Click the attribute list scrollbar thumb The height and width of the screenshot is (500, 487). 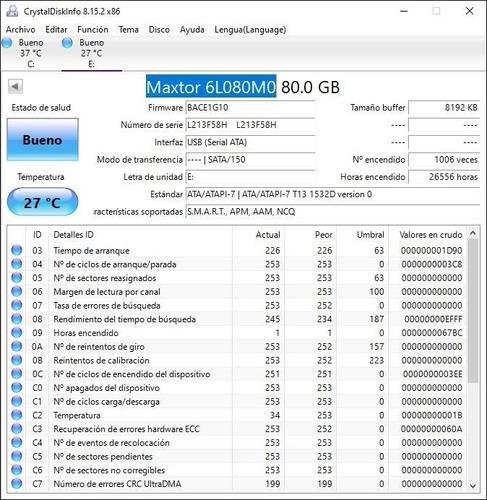click(x=473, y=311)
